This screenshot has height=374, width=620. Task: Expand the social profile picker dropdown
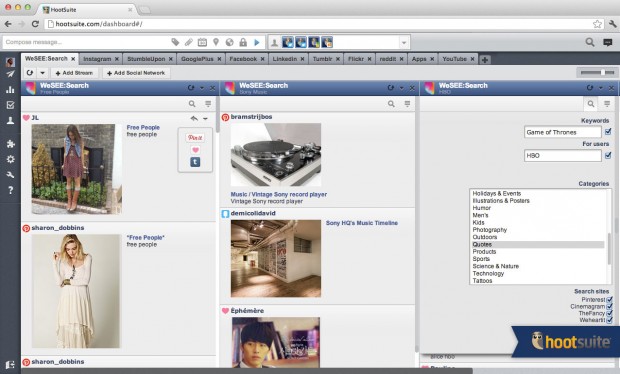click(x=404, y=42)
